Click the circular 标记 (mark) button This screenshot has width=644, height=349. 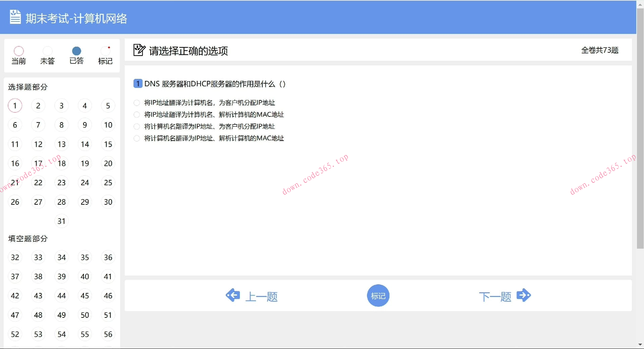[x=378, y=296]
